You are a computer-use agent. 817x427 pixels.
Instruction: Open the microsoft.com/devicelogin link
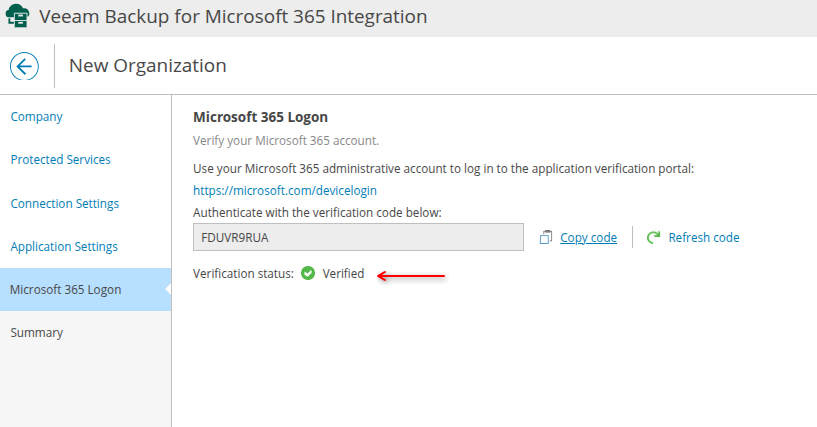point(285,190)
